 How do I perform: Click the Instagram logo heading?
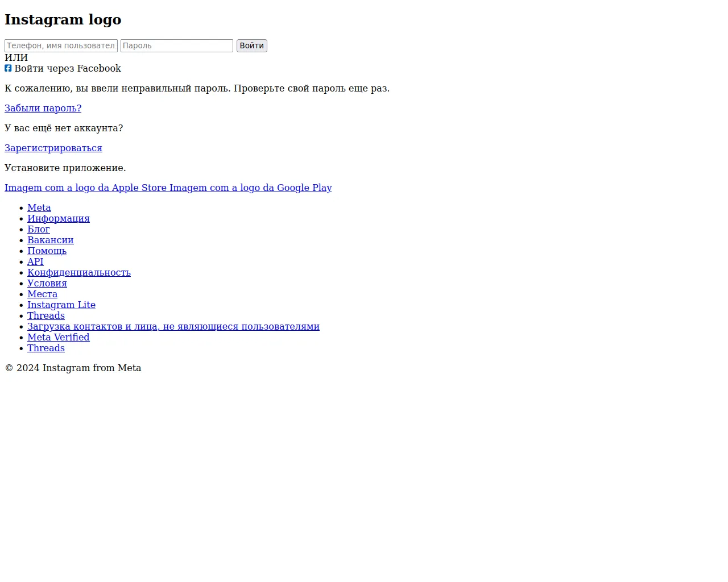tap(63, 19)
